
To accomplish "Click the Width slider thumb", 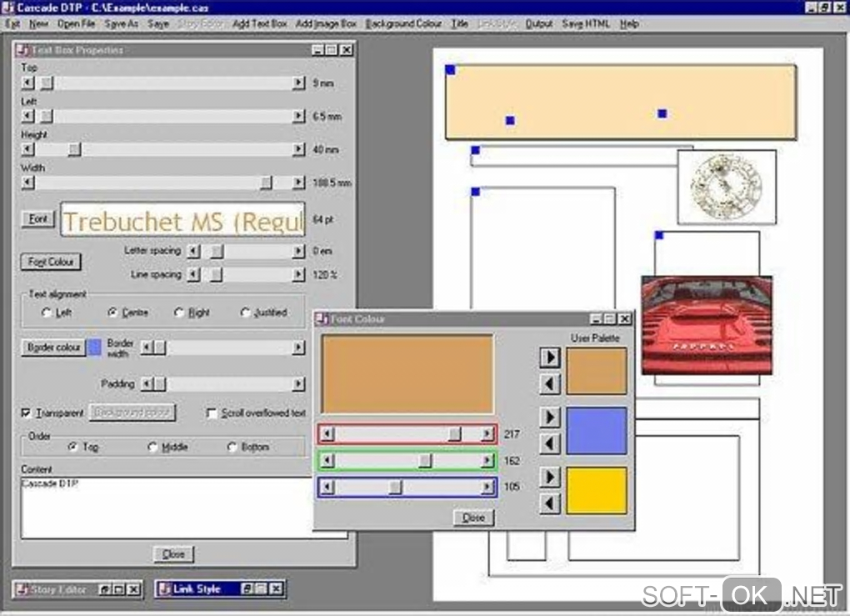I will [266, 183].
